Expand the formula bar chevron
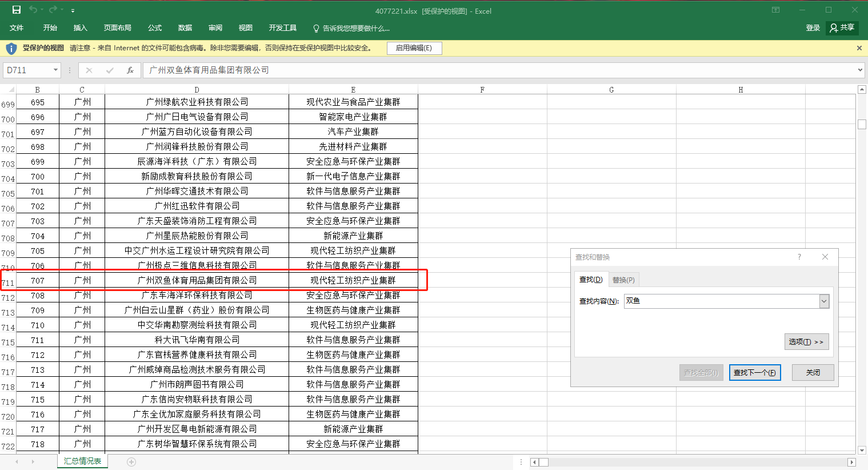The height and width of the screenshot is (470, 868). [x=860, y=70]
